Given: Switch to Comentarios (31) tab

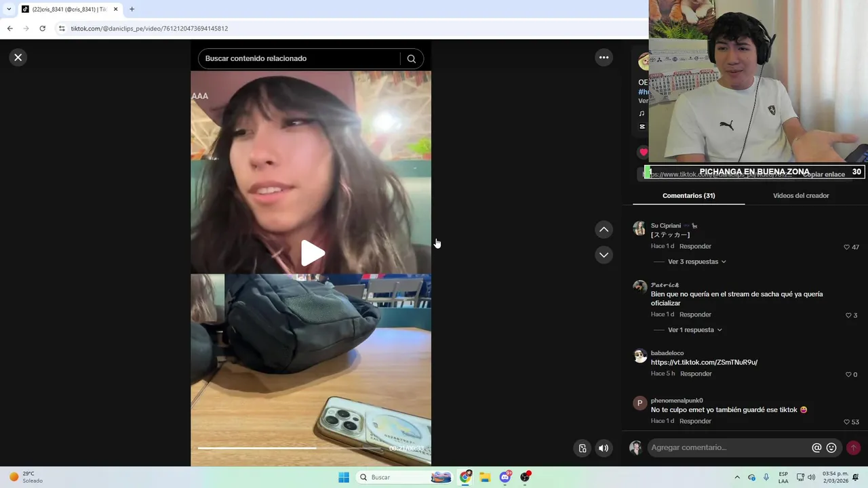Looking at the screenshot, I should coord(688,195).
